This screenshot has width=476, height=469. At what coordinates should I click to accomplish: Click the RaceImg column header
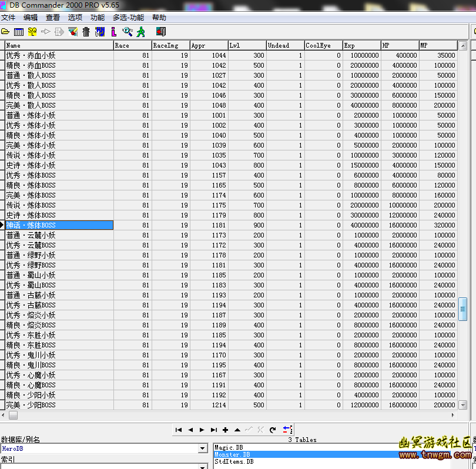pos(171,45)
